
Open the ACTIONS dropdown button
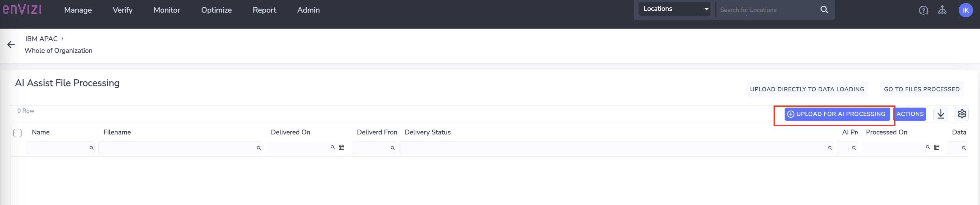pyautogui.click(x=909, y=114)
